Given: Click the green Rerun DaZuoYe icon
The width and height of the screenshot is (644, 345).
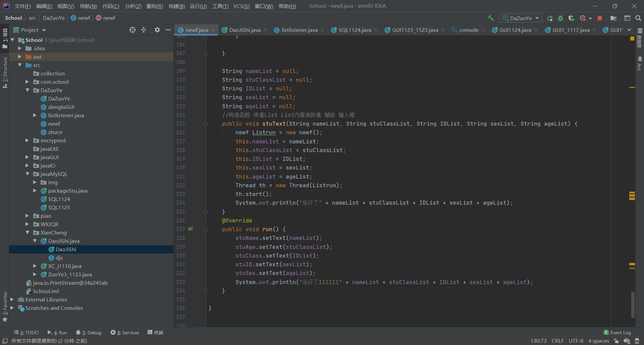Looking at the screenshot, I should (550, 18).
